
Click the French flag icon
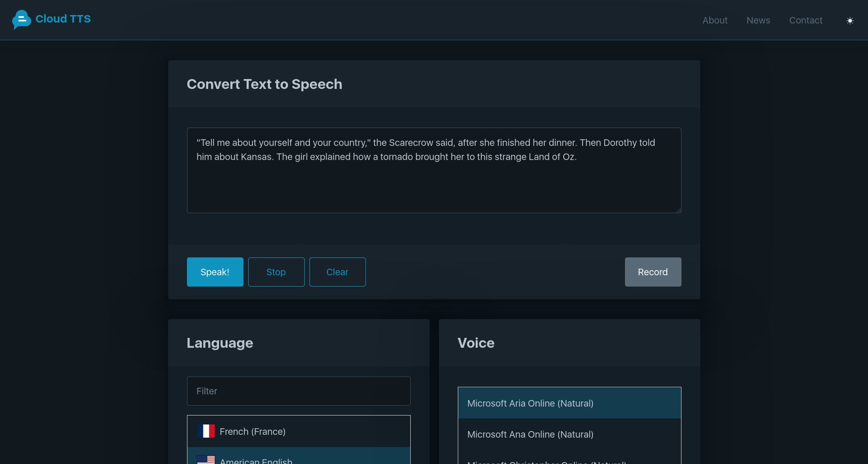[x=206, y=431]
